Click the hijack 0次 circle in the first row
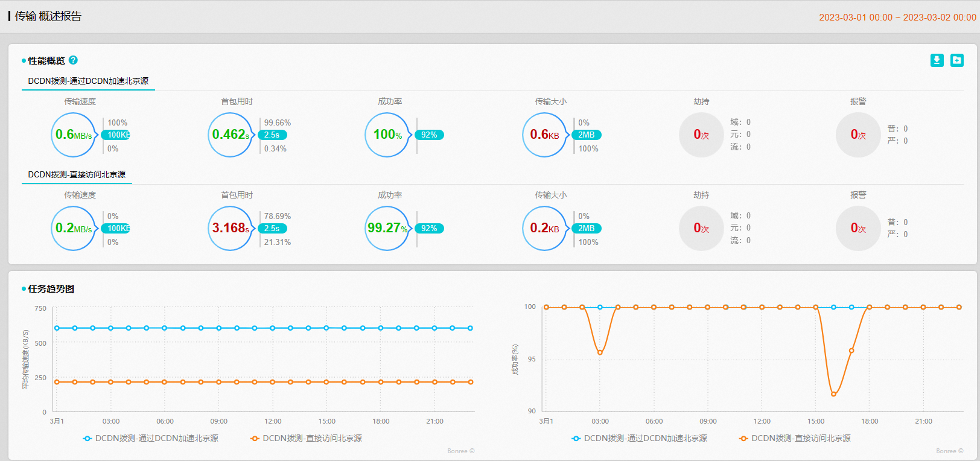Screen dimensions: 980x461 point(701,135)
